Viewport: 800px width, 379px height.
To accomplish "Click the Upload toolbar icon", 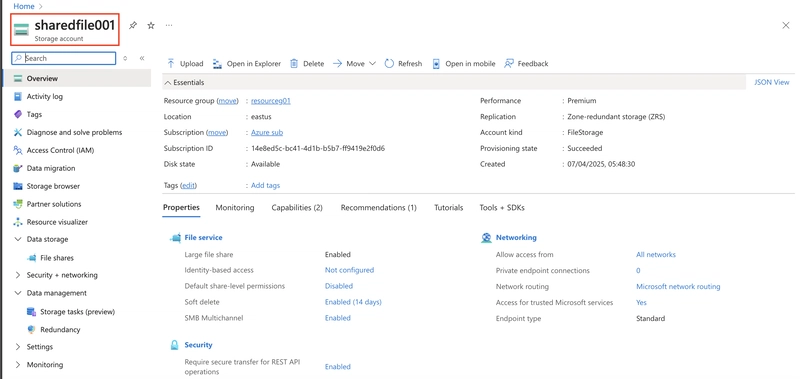I will (171, 64).
